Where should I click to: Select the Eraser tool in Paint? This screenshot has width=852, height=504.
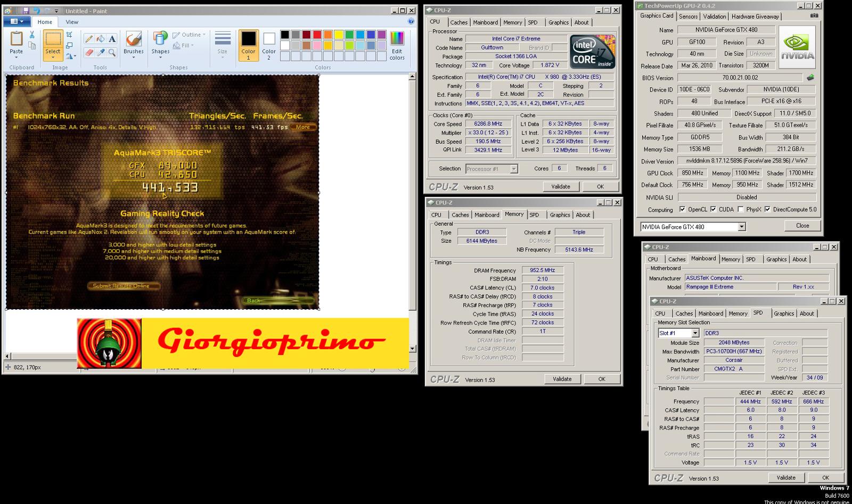(89, 52)
